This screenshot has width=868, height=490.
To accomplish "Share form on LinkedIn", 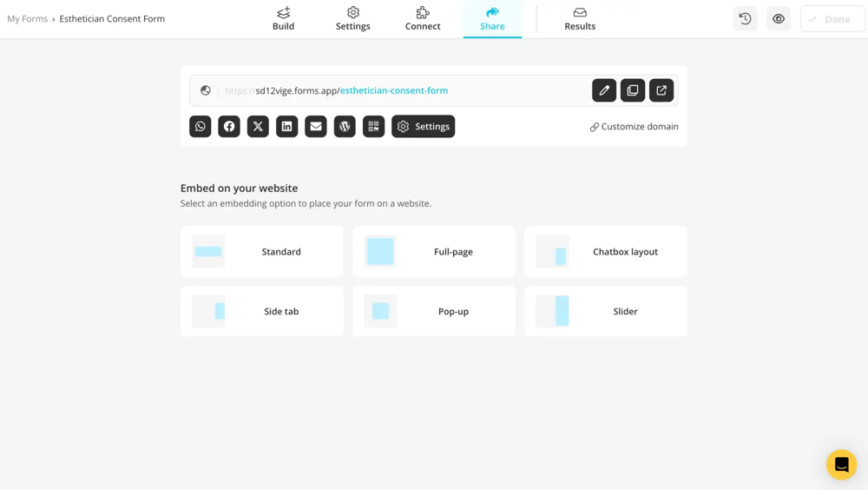I will click(287, 127).
